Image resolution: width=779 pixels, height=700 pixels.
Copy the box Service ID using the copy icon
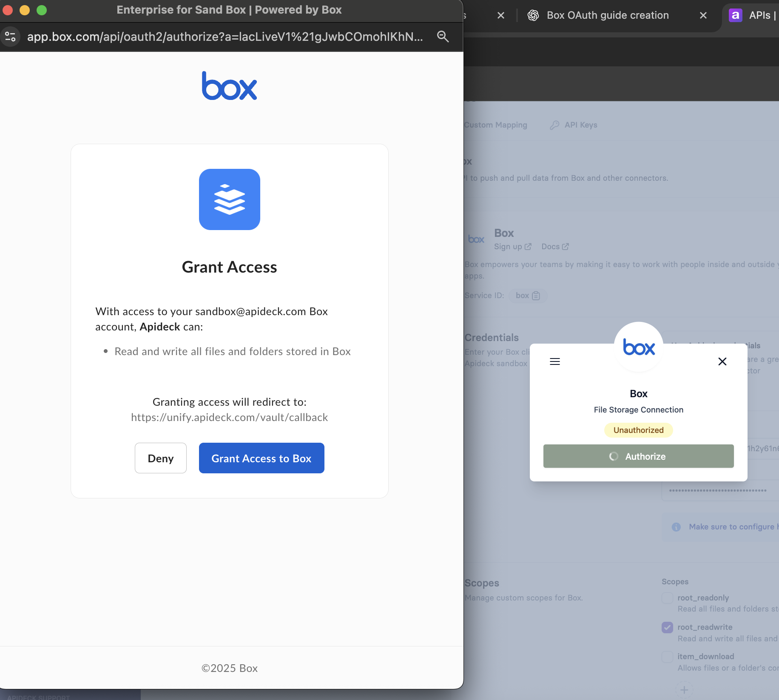(x=535, y=295)
